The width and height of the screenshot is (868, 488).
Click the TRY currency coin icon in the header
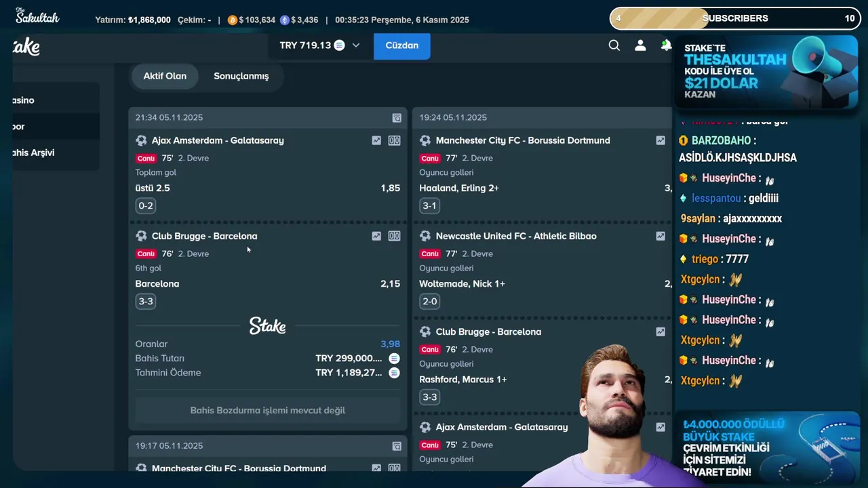pyautogui.click(x=339, y=45)
